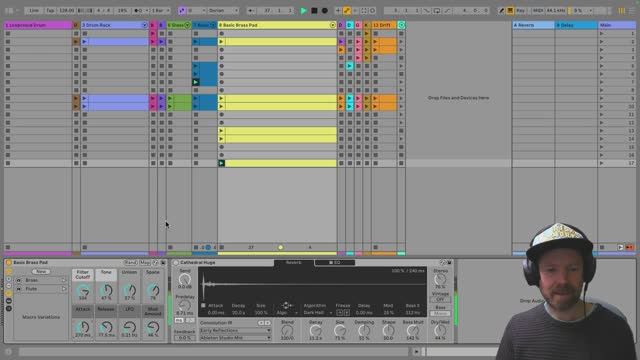Open the Dorian scale dropdown
Image resolution: width=640 pixels, height=360 pixels.
[223, 11]
